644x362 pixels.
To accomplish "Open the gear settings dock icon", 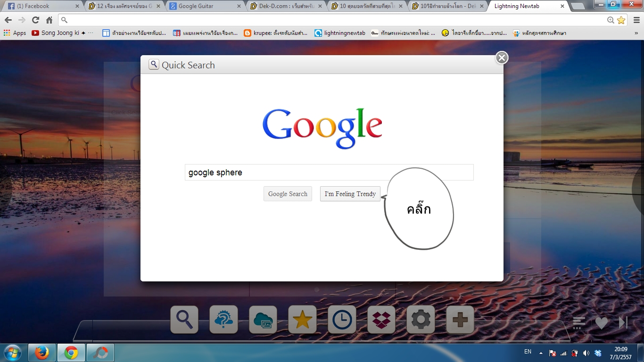I will tap(421, 320).
